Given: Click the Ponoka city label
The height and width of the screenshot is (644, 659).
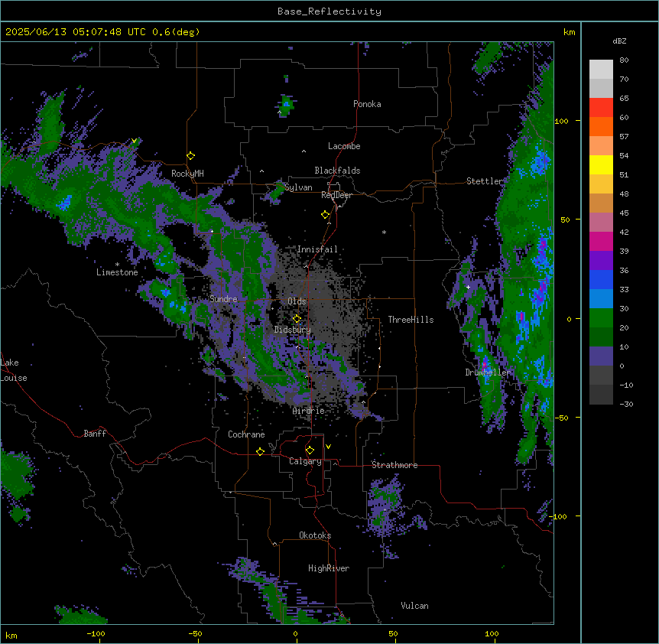Looking at the screenshot, I should 367,104.
